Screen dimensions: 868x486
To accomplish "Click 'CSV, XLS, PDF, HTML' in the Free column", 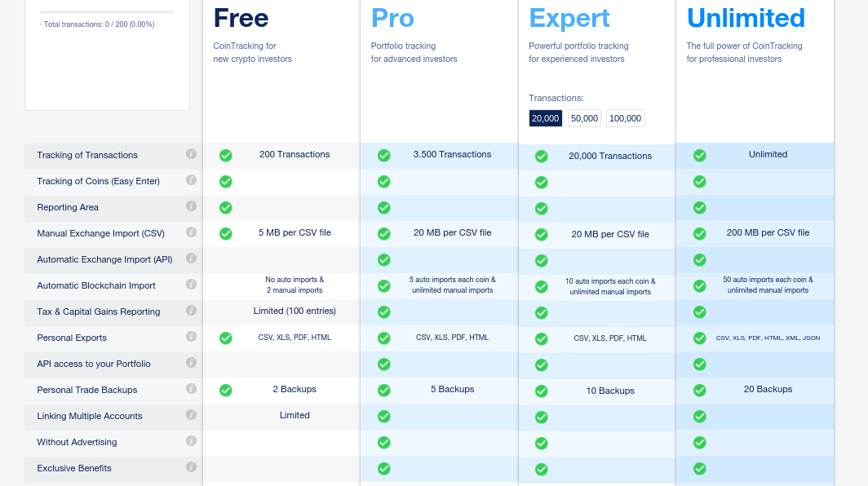I will (x=294, y=338).
